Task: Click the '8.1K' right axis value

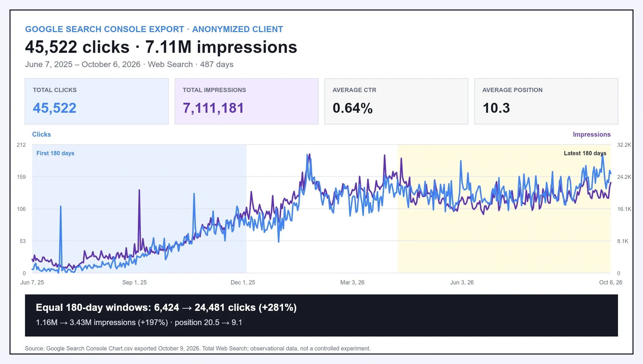Action: [x=623, y=241]
